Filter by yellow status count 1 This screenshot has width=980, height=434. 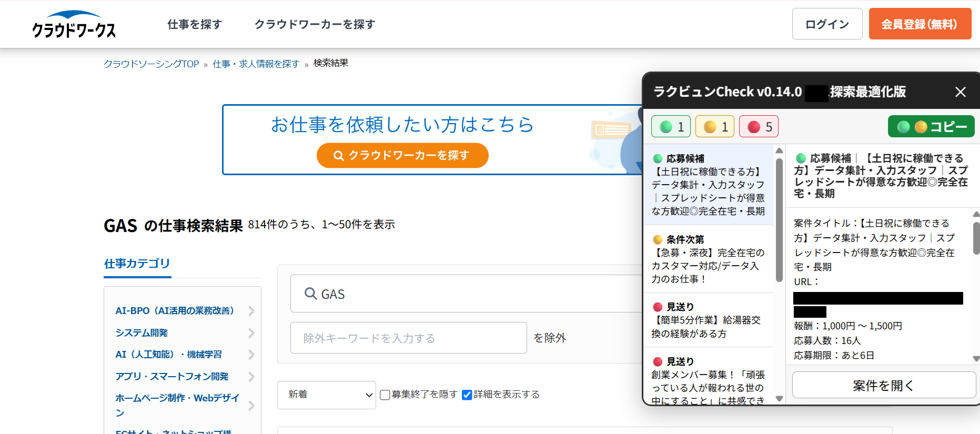tap(715, 127)
